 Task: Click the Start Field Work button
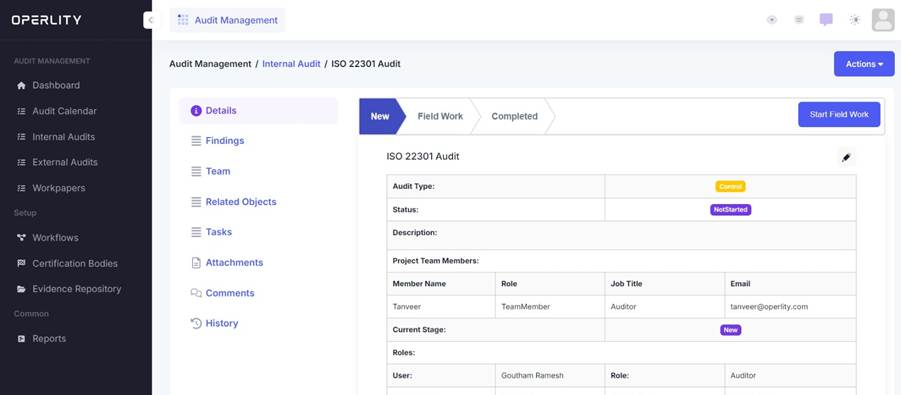pyautogui.click(x=839, y=114)
